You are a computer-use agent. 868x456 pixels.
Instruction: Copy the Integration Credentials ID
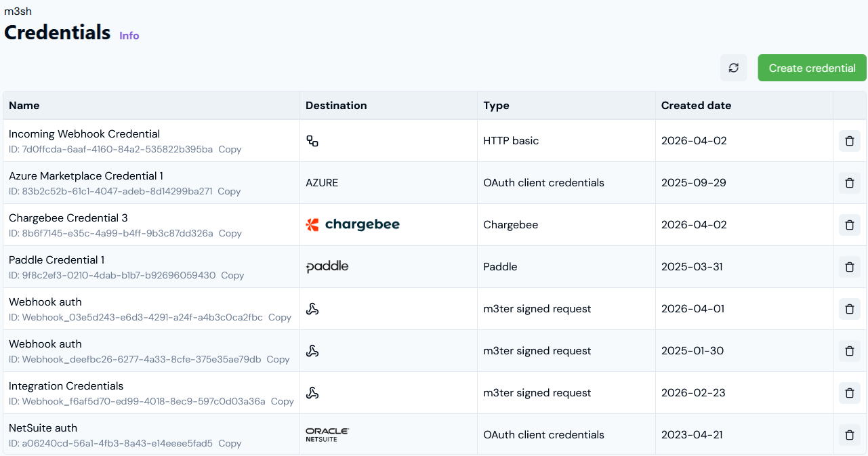[x=283, y=401]
